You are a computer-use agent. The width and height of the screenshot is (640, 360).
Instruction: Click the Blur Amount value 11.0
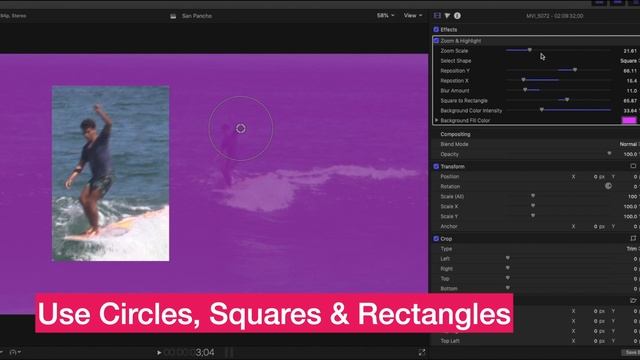(631, 91)
